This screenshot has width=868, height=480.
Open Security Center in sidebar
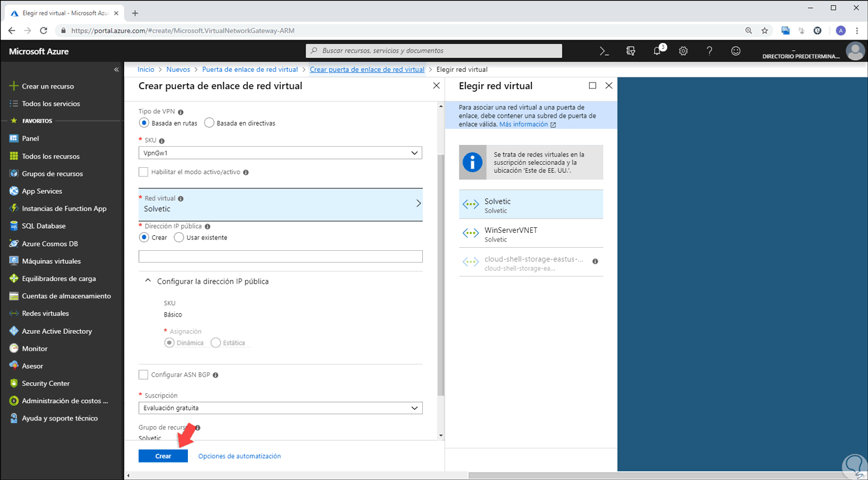tap(46, 383)
